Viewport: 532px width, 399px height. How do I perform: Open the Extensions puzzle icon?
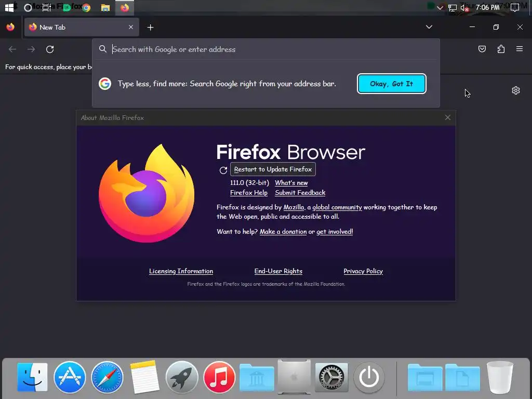501,49
